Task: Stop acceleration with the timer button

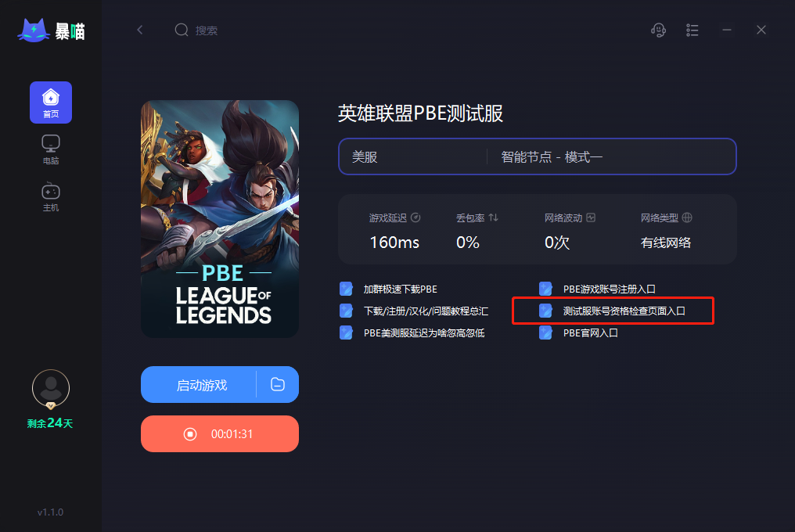Action: click(x=220, y=433)
